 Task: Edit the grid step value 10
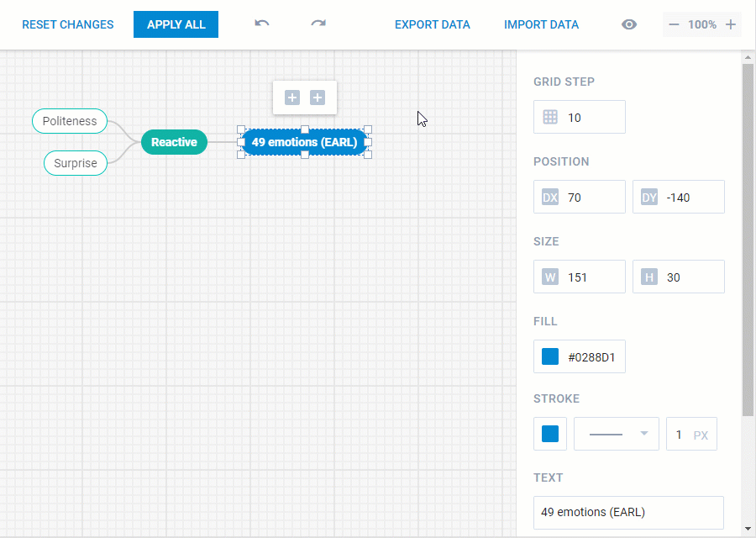tap(580, 117)
